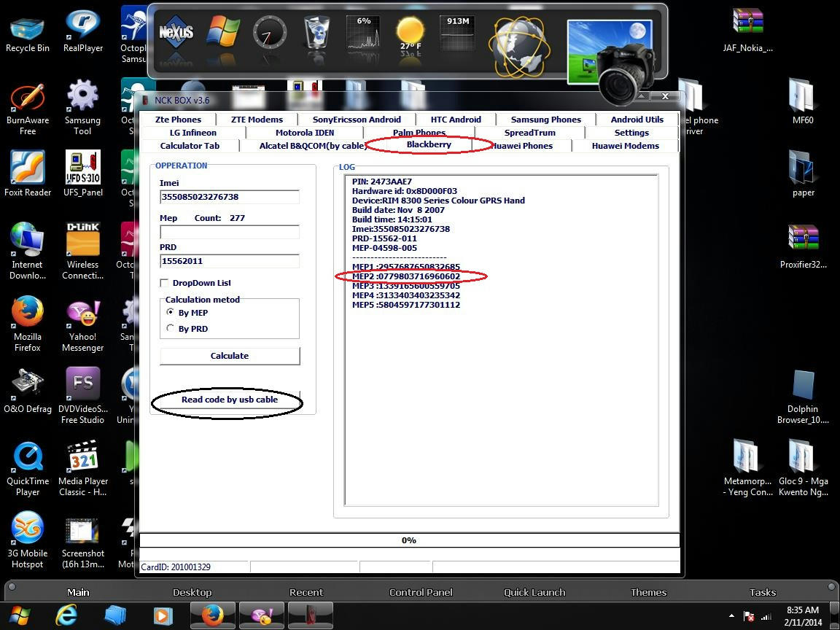Open the Control Panel dock tab

click(421, 592)
